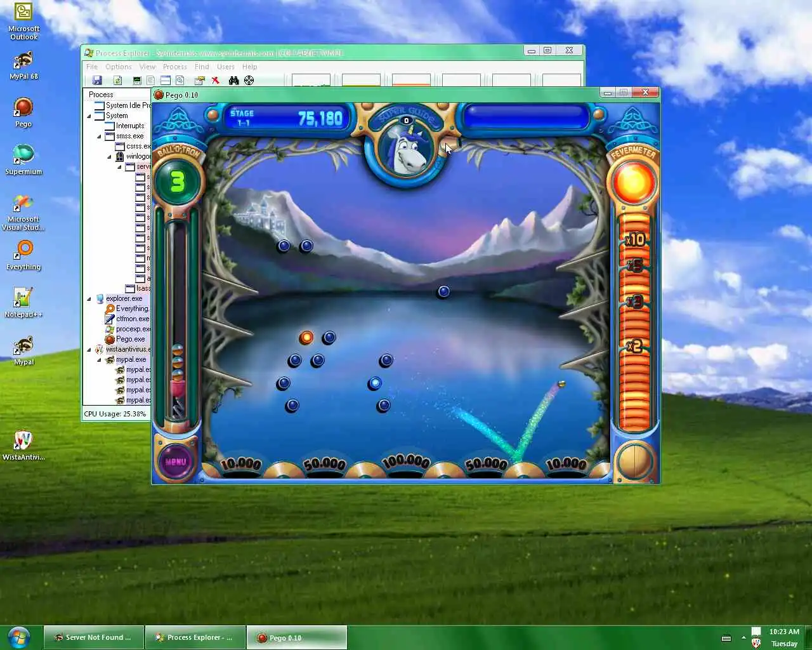Click the keyboard icon in system tray
This screenshot has width=812, height=650.
(726, 638)
